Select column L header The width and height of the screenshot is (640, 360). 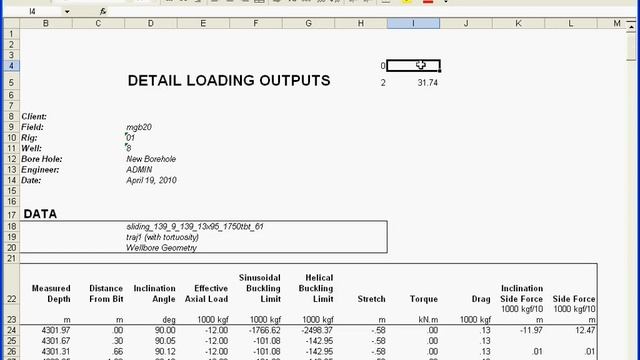(571, 24)
